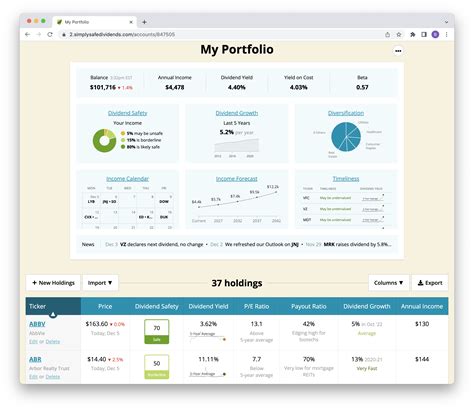Click the Yield on Cost value 4.03%
The height and width of the screenshot is (410, 474).
299,87
